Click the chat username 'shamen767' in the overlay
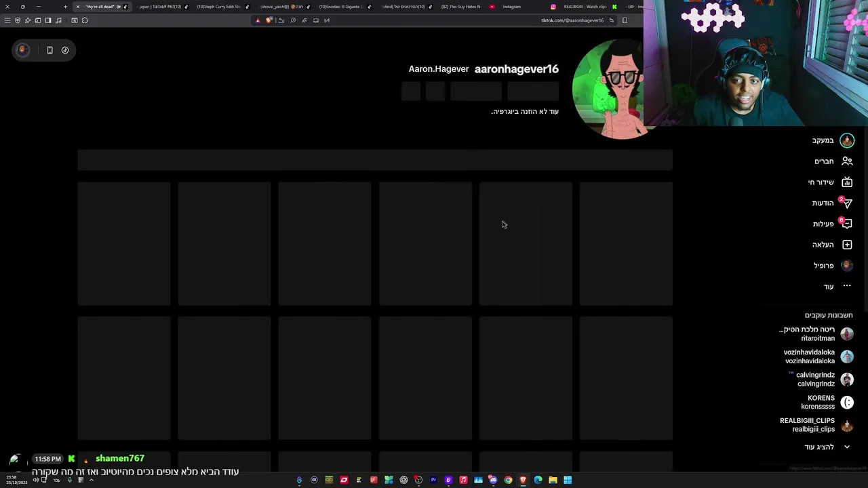868x488 pixels. pyautogui.click(x=120, y=459)
